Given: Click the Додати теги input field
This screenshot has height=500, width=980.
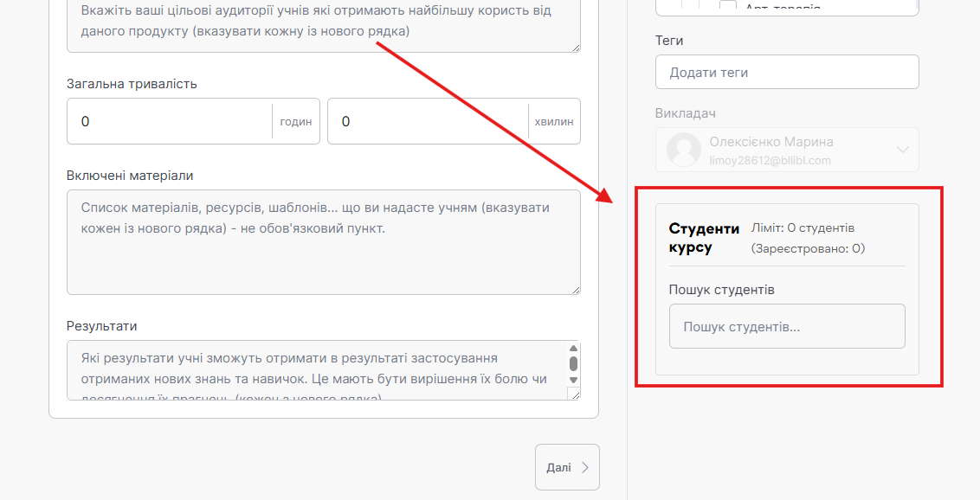Looking at the screenshot, I should pyautogui.click(x=786, y=73).
